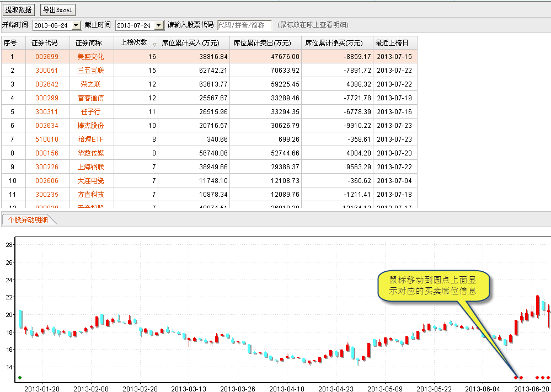The image size is (551, 392).
Task: Sort by the 最近上榜日 column header
Action: 392,43
